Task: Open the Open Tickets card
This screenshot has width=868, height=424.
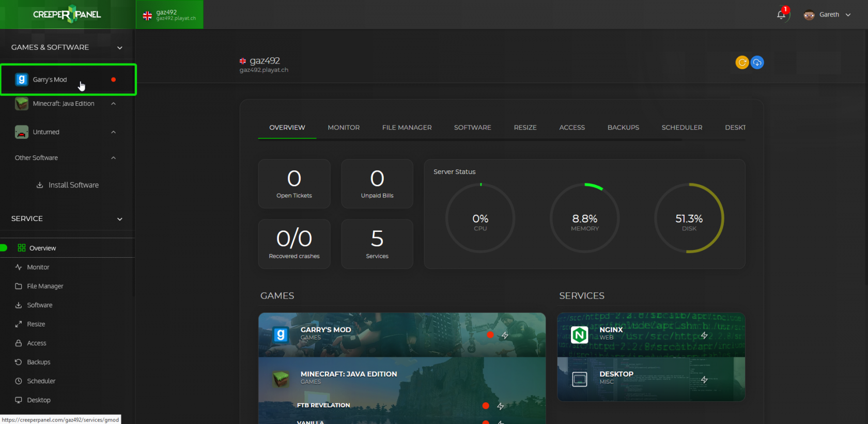Action: point(294,184)
